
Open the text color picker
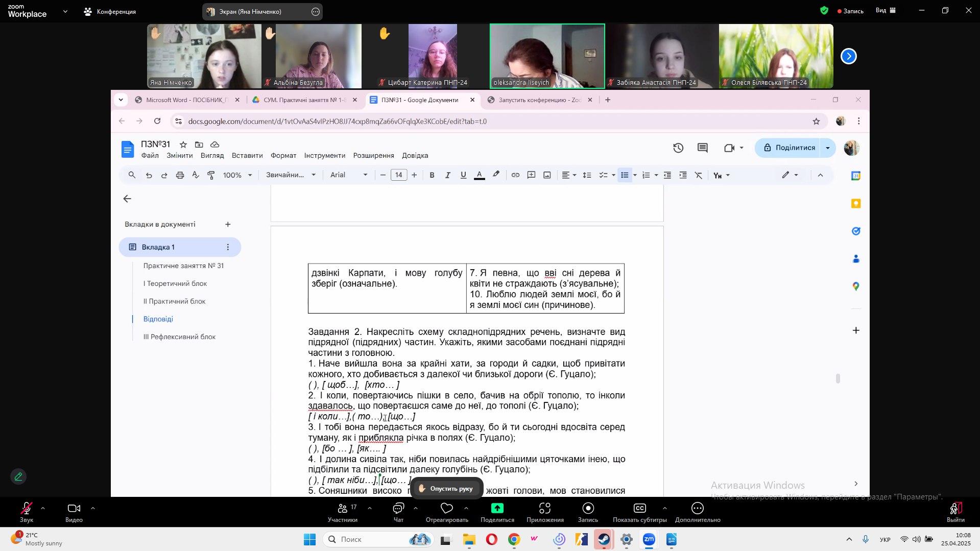480,175
